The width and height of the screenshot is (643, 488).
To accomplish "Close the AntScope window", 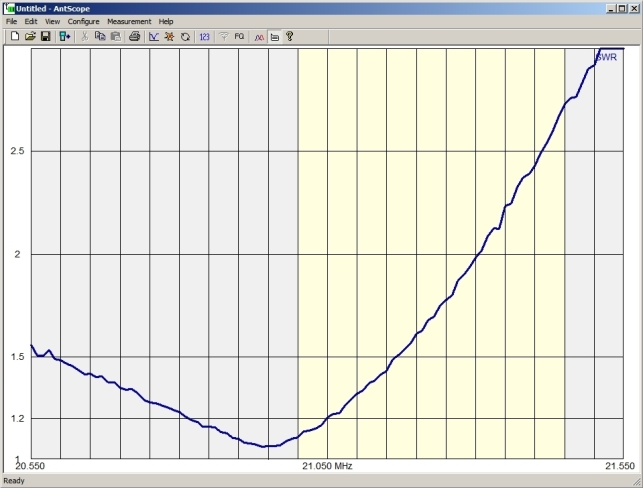I will click(634, 8).
